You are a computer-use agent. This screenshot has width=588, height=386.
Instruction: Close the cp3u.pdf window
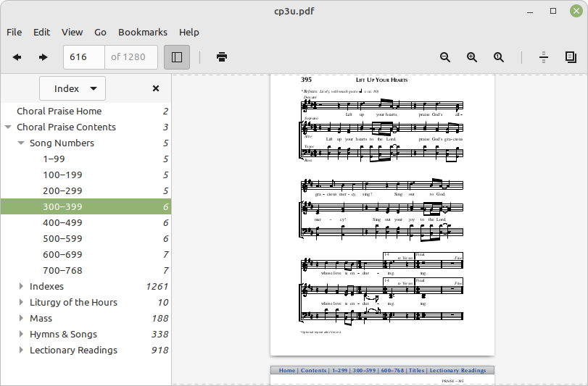576,11
